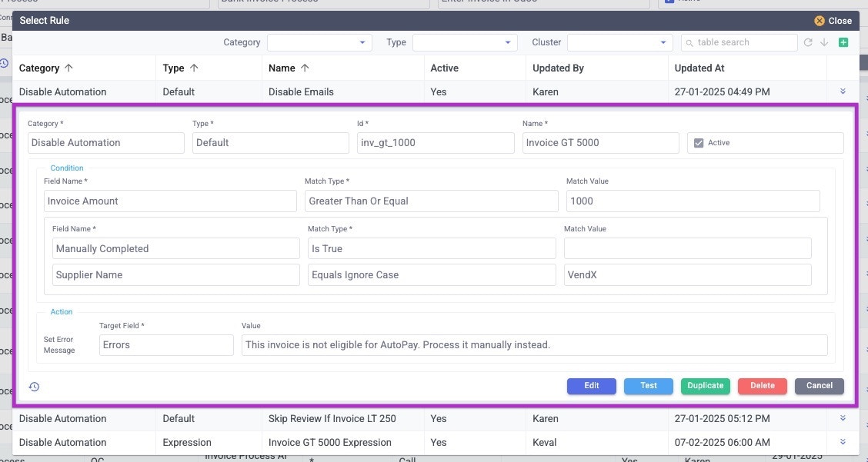Screen dimensions: 868x462
Task: Open the Cluster filter dropdown
Action: point(620,42)
